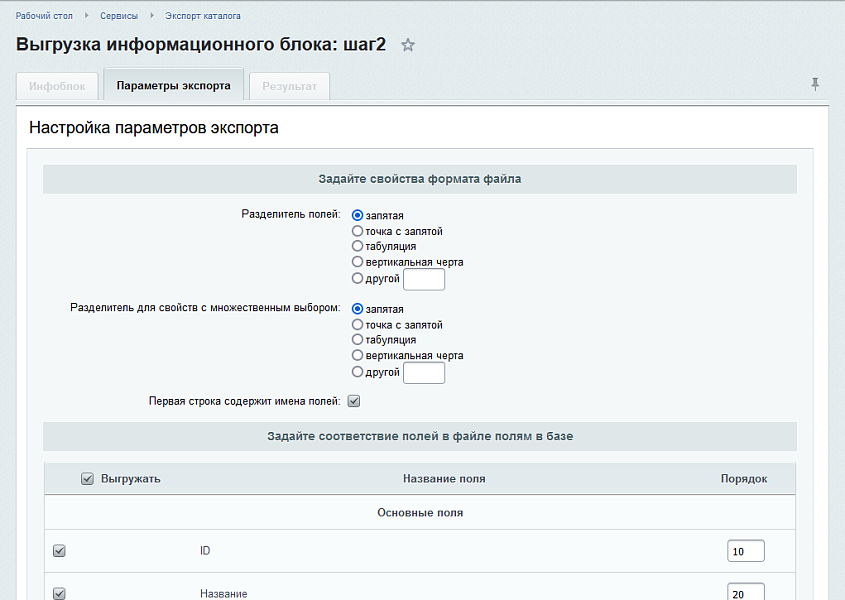Select 'табуляция' as field separator
Viewport: 845px width, 600px height.
[357, 246]
